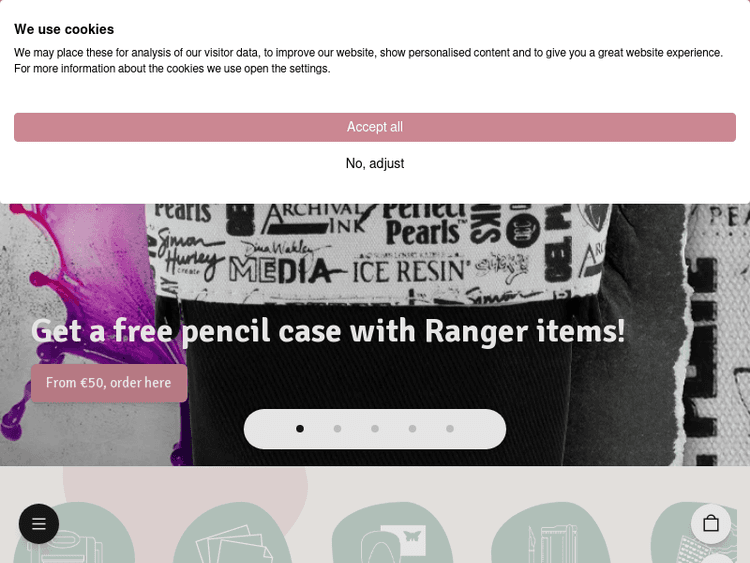This screenshot has height=563, width=750.
Task: Switch to the second carousel slide dot
Action: (337, 429)
